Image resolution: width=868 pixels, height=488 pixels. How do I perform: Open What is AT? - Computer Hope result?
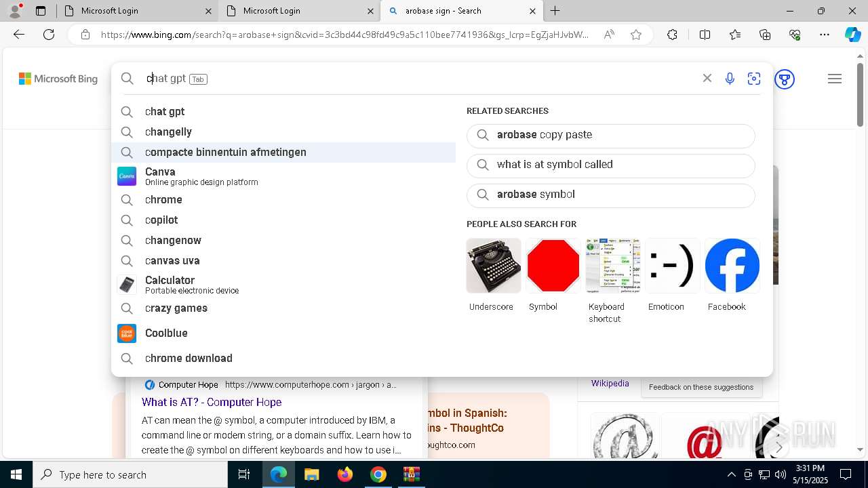(x=212, y=402)
